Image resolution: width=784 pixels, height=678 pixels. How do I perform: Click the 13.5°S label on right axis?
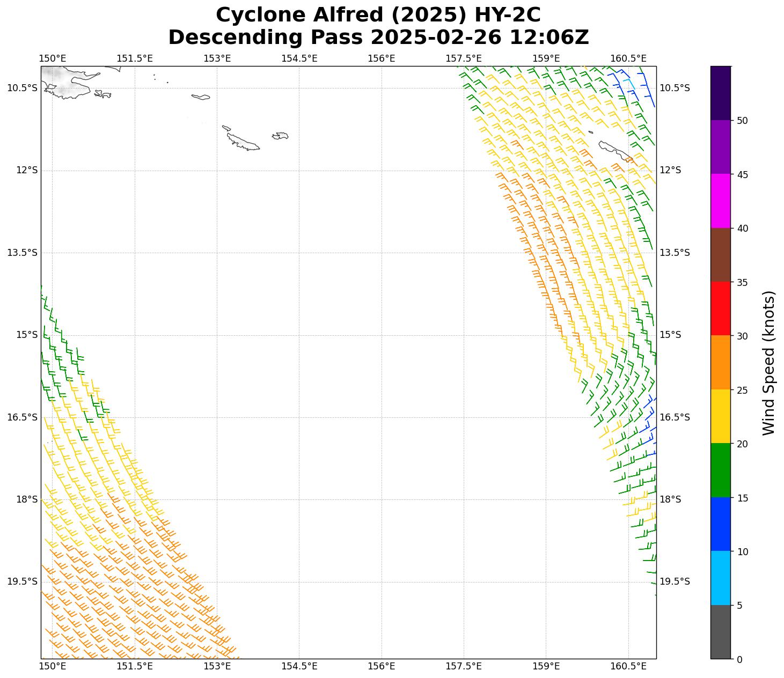[x=674, y=253]
